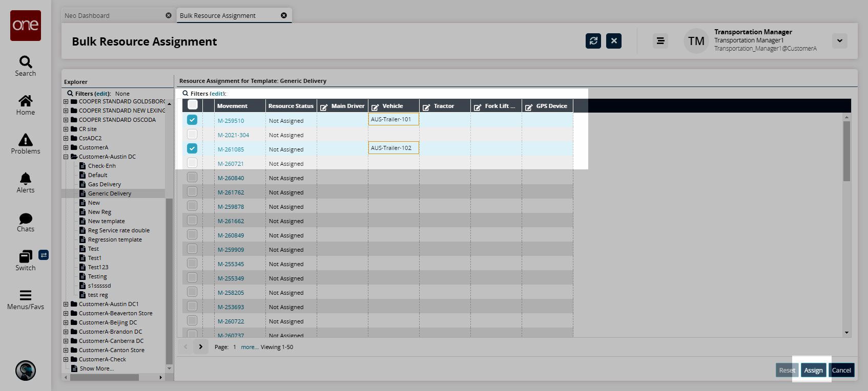Screen dimensions: 868x391
Task: Close the Bulk Resource Assignment tab
Action: click(284, 15)
